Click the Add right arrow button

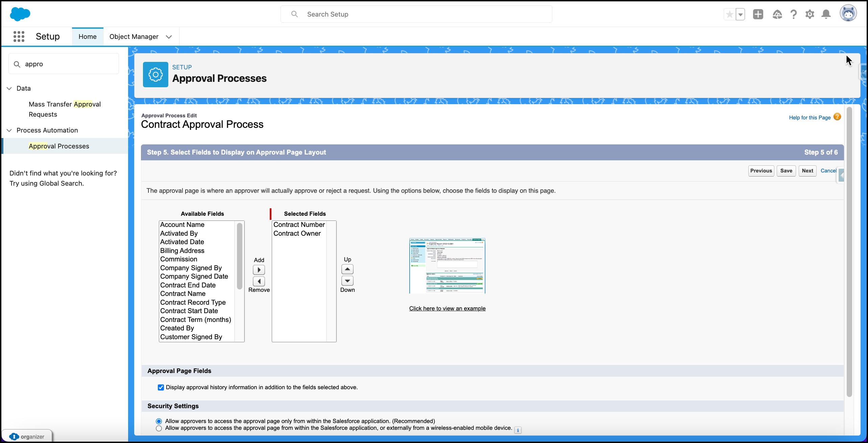259,270
